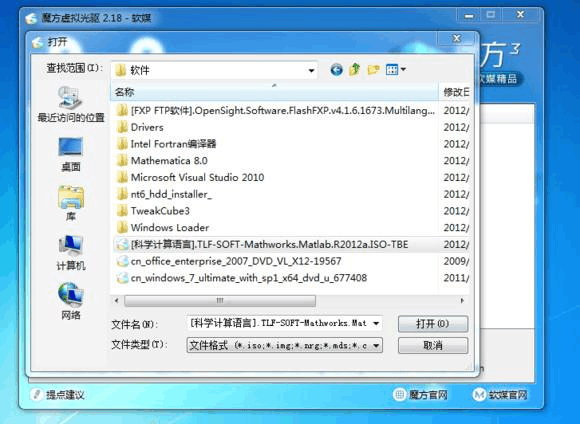Go up one folder level icon
This screenshot has width=580, height=424.
click(355, 69)
